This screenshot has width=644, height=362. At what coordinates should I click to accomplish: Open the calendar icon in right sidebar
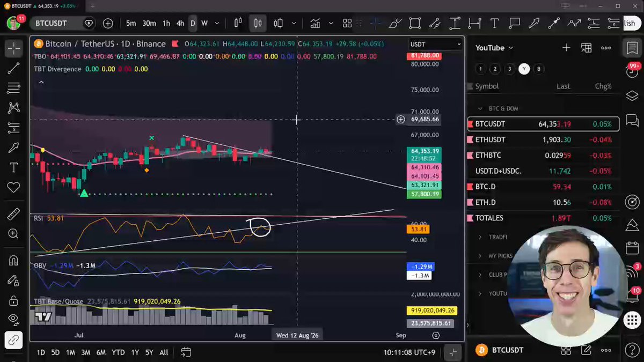click(632, 249)
